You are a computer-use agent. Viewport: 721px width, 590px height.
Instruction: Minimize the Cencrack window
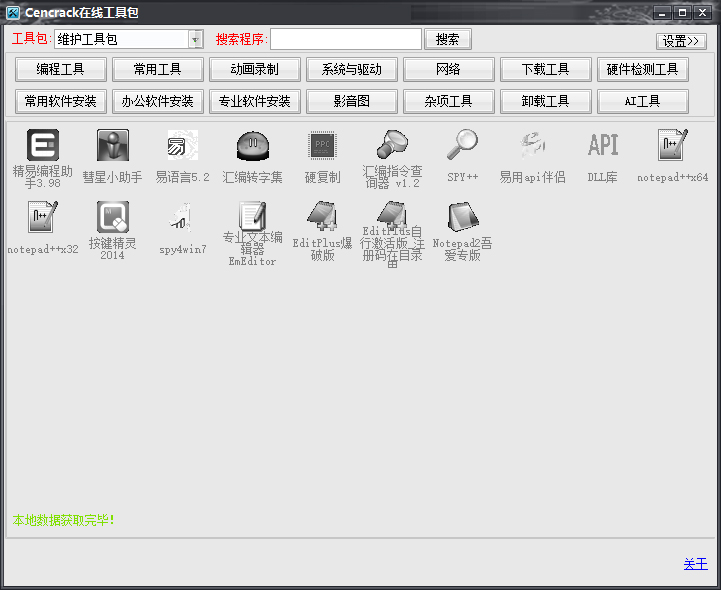pos(662,12)
